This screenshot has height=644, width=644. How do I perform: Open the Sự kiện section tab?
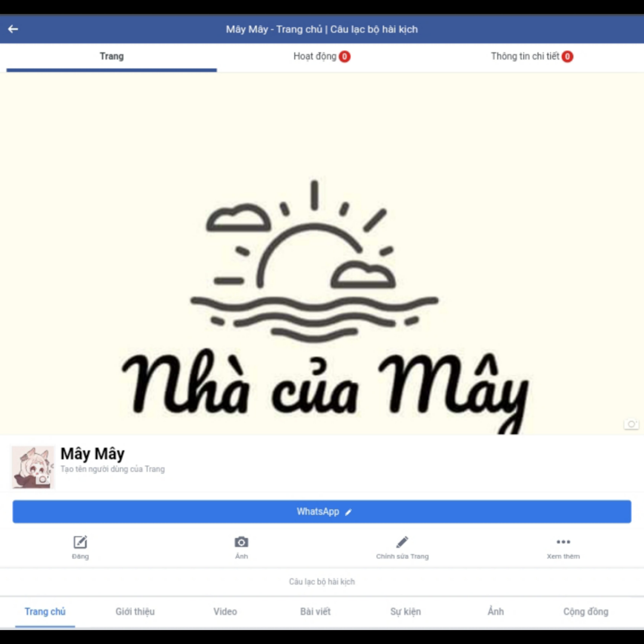[406, 612]
